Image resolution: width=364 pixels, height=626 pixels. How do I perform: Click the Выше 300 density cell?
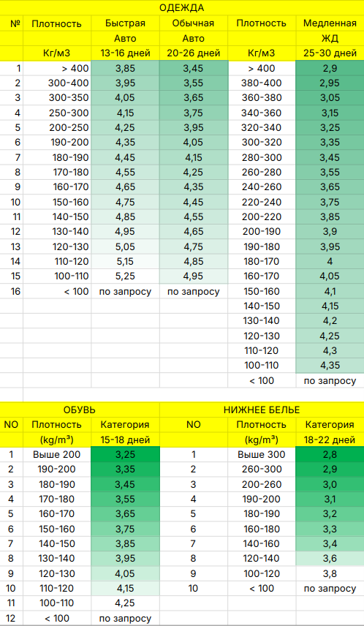tap(262, 455)
